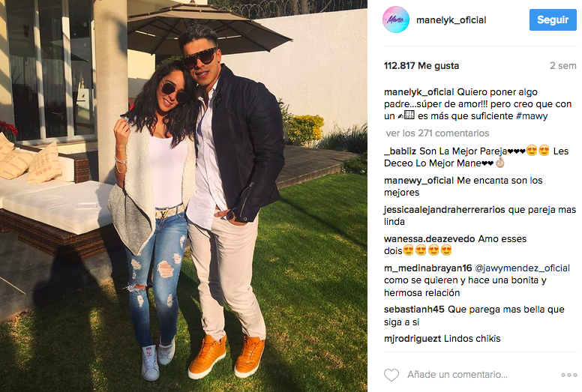This screenshot has height=392, width=582.
Task: Open the m_medinabrayan16 profile
Action: [428, 268]
